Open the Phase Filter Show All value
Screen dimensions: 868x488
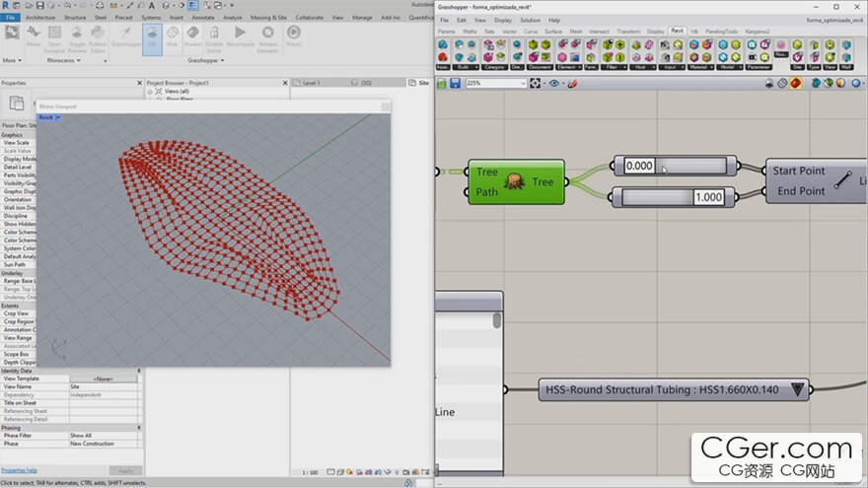pyautogui.click(x=104, y=436)
